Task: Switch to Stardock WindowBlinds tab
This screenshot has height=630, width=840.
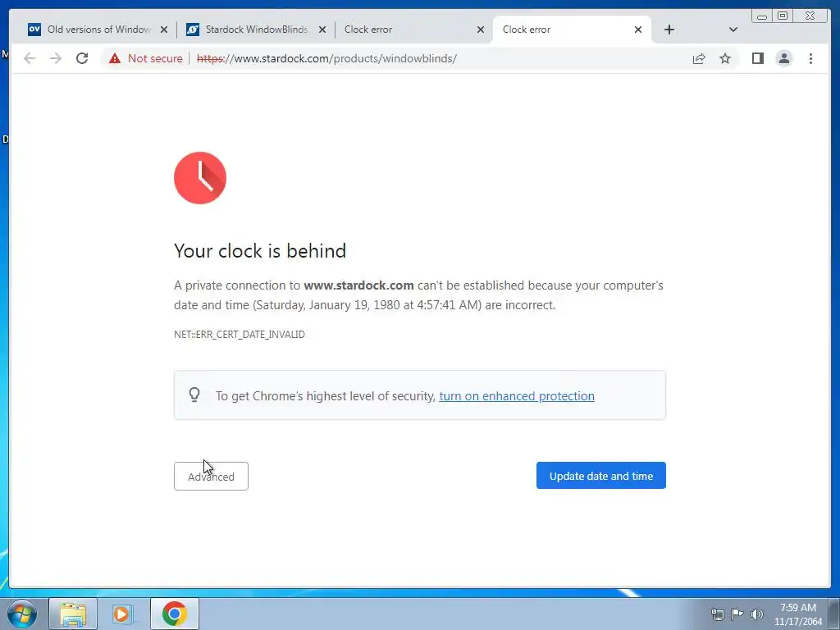Action: (x=256, y=30)
